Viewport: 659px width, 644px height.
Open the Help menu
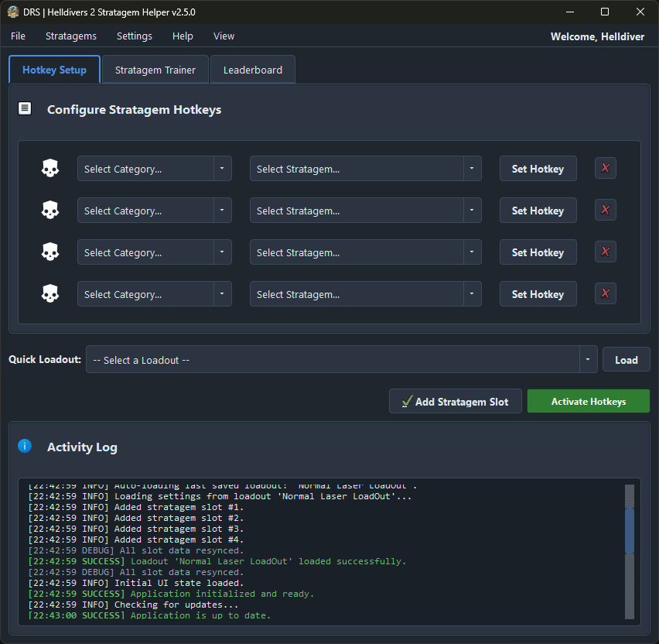(x=183, y=36)
